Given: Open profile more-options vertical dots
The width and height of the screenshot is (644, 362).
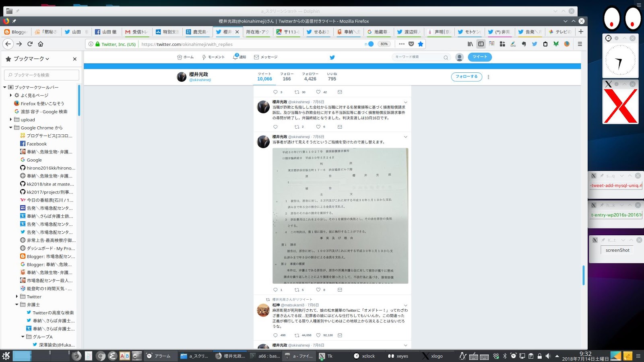Looking at the screenshot, I should [488, 77].
